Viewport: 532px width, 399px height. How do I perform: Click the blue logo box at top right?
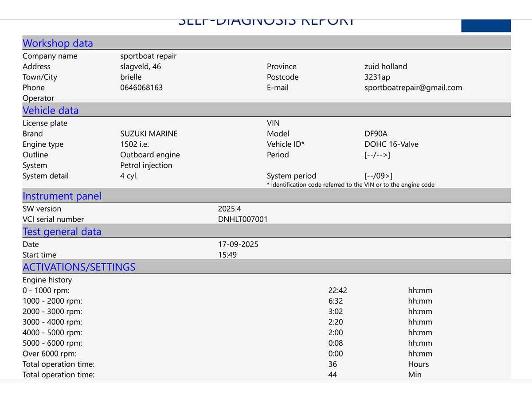click(x=486, y=26)
